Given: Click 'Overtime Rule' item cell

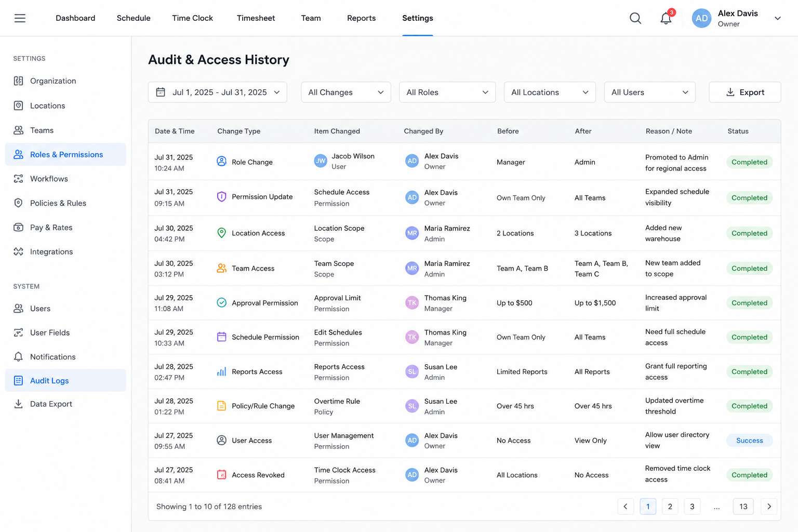Looking at the screenshot, I should pyautogui.click(x=337, y=401).
